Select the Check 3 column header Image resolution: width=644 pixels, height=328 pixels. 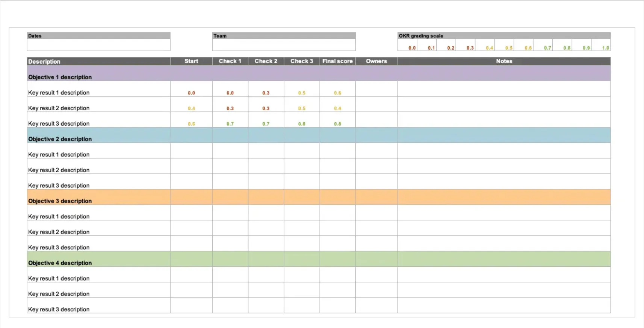[302, 61]
